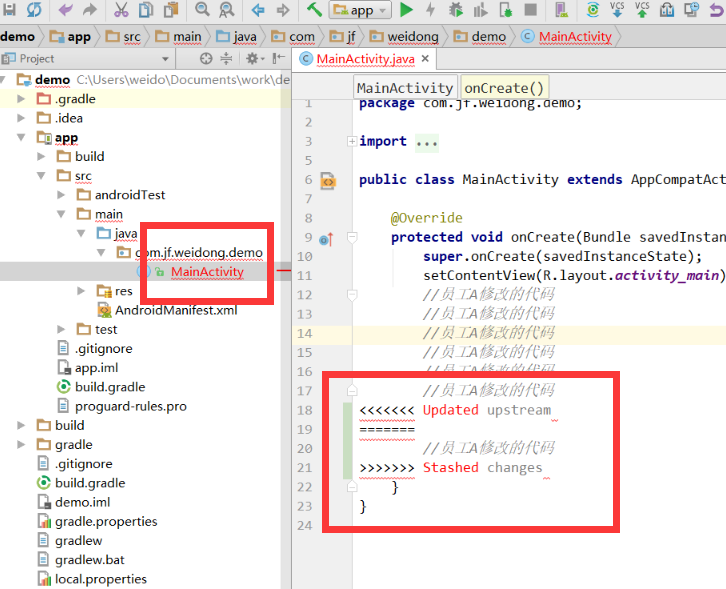The image size is (726, 589).
Task: Commit changes with the VCS up-arrow icon
Action: 642,9
